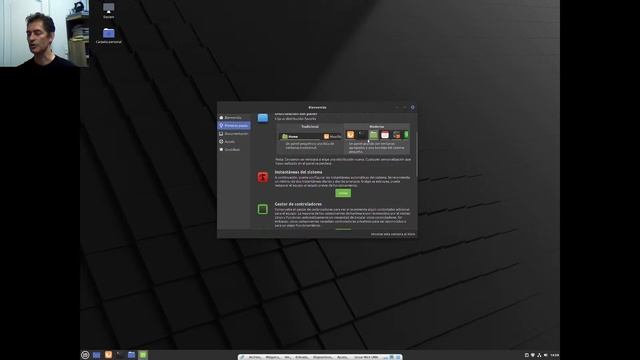Open the Carpeta personal desktop folder
This screenshot has width=640, height=360.
[x=109, y=36]
